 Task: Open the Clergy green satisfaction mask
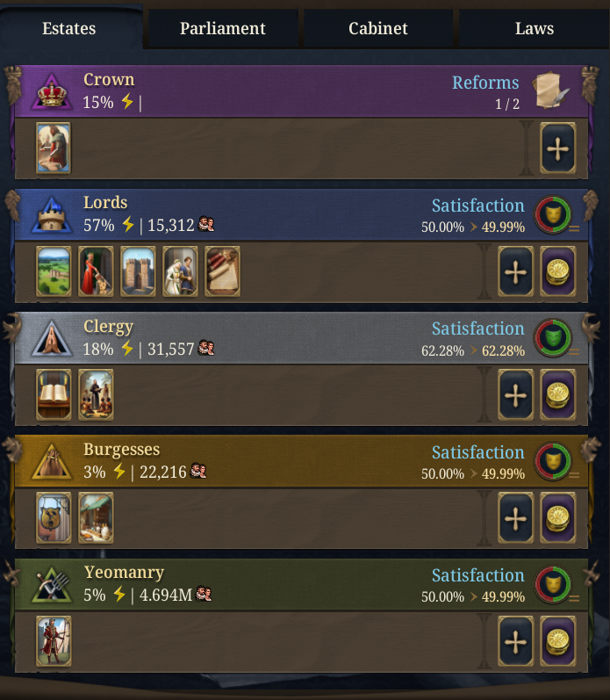(x=553, y=337)
